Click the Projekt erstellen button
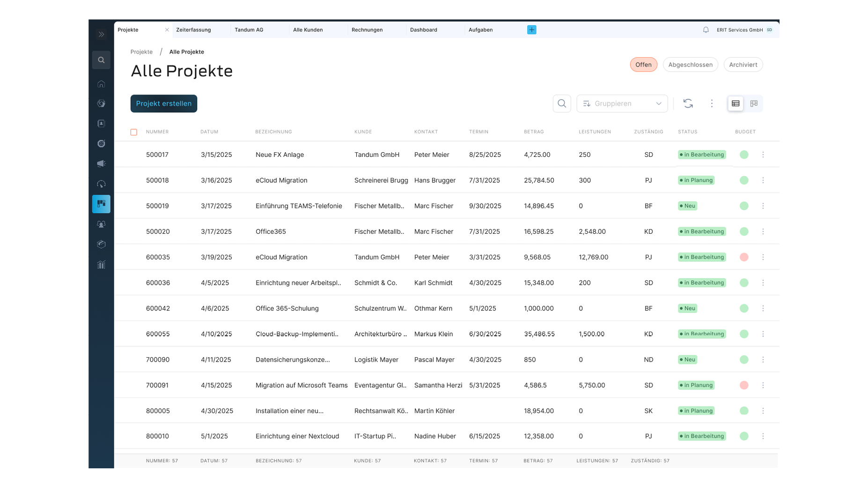 coord(164,104)
